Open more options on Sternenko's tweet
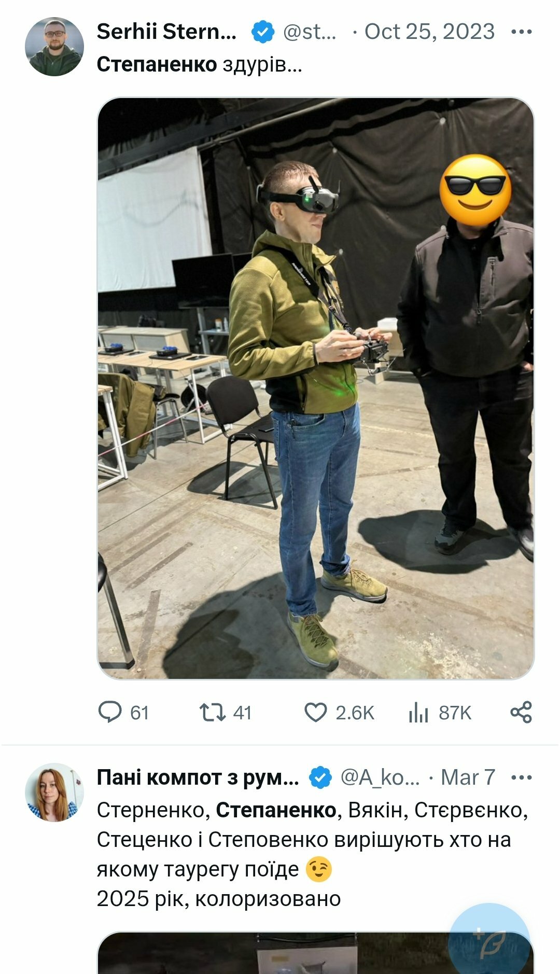This screenshot has height=974, width=560. point(521,32)
